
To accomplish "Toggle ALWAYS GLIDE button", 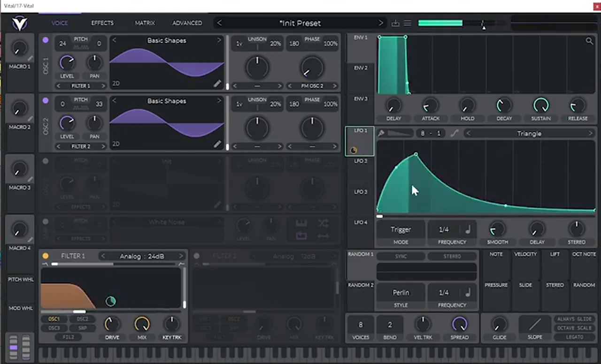I will (x=575, y=319).
